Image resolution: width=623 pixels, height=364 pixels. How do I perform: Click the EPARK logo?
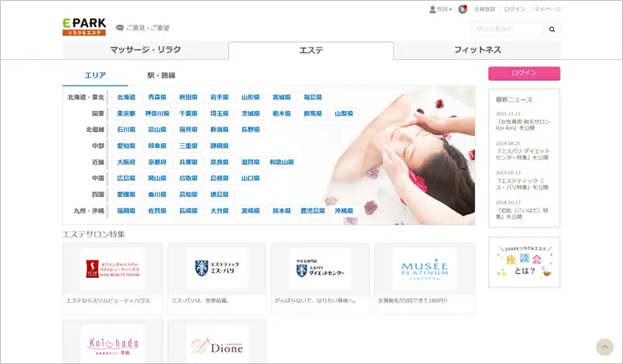pos(84,26)
